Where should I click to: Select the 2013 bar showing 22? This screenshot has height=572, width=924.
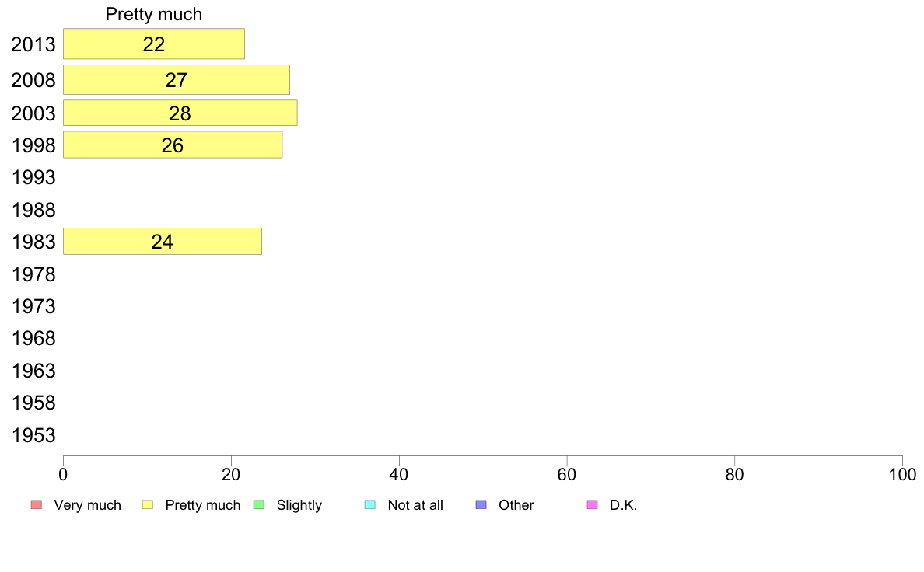click(154, 44)
